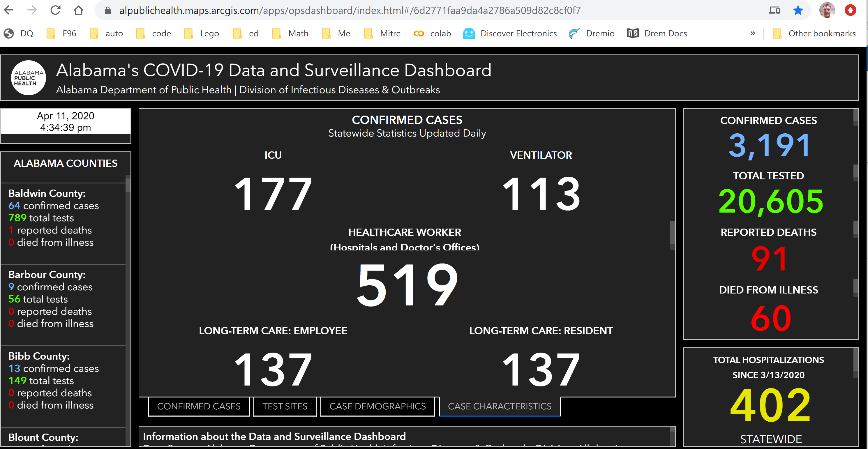Viewport: 868px width, 449px height.
Task: Click the Ventilator count 113
Action: point(541,194)
